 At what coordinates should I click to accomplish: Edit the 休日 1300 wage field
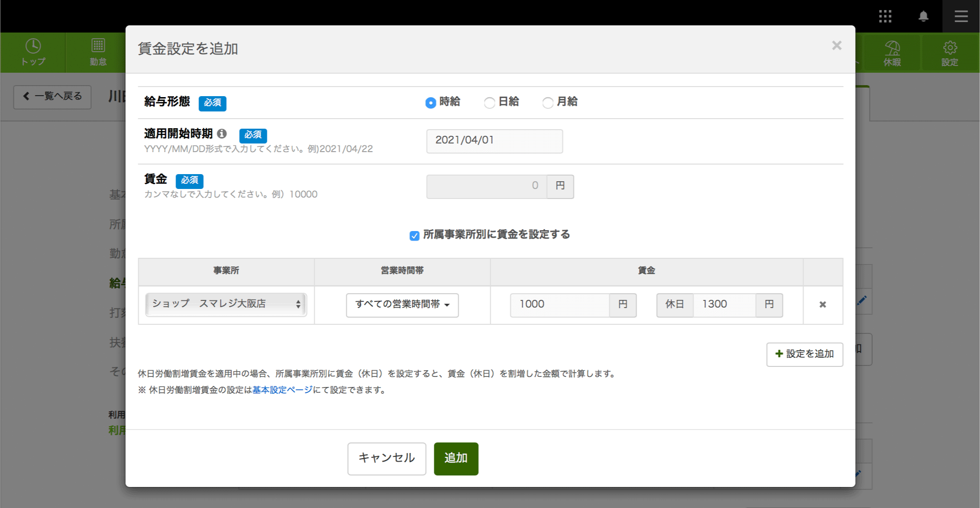pos(724,305)
